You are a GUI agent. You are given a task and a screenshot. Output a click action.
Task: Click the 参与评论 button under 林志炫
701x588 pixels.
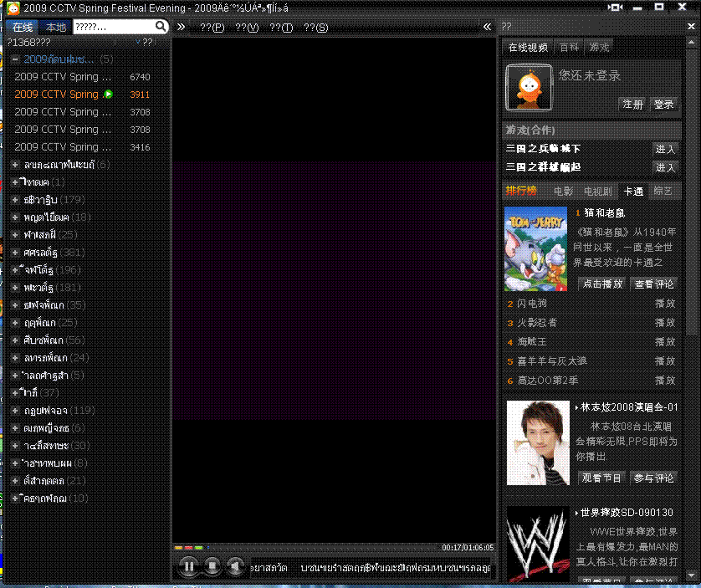pyautogui.click(x=653, y=478)
